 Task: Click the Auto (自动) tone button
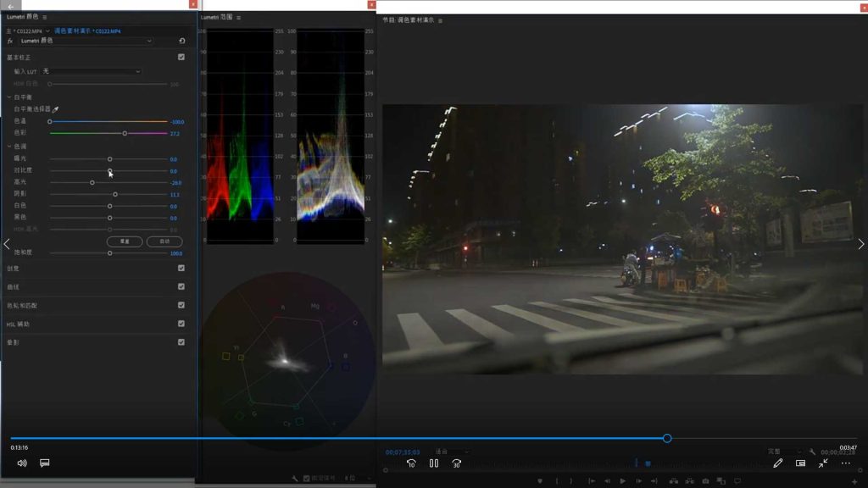164,241
